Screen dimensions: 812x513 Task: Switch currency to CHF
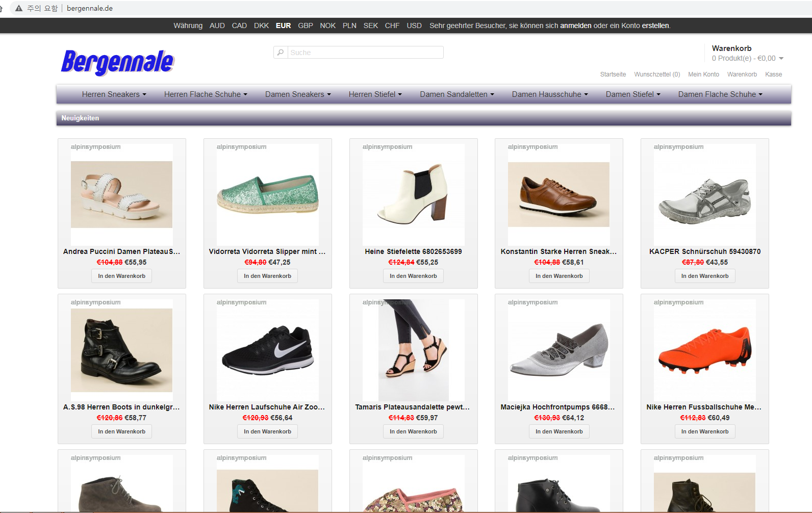392,25
